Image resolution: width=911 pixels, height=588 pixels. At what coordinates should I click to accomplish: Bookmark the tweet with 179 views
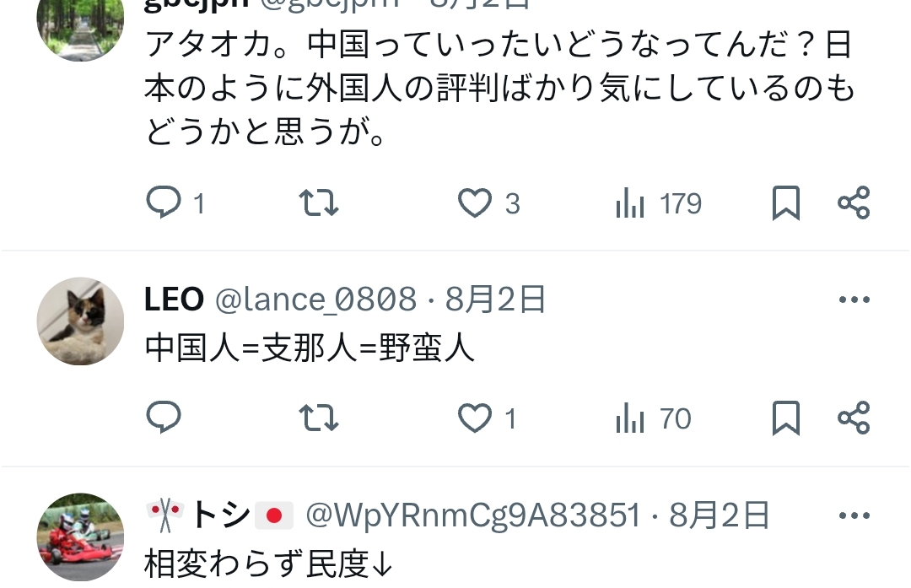[x=785, y=202]
